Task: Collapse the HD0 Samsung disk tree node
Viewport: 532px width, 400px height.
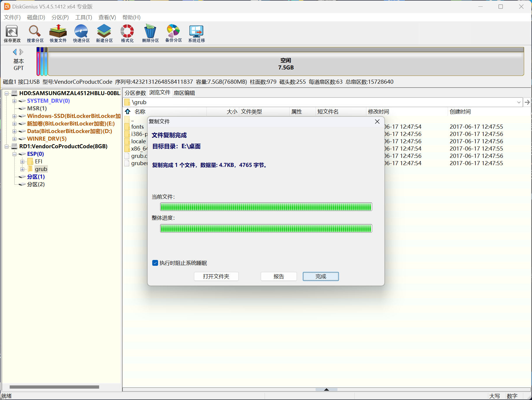Action: coord(6,93)
